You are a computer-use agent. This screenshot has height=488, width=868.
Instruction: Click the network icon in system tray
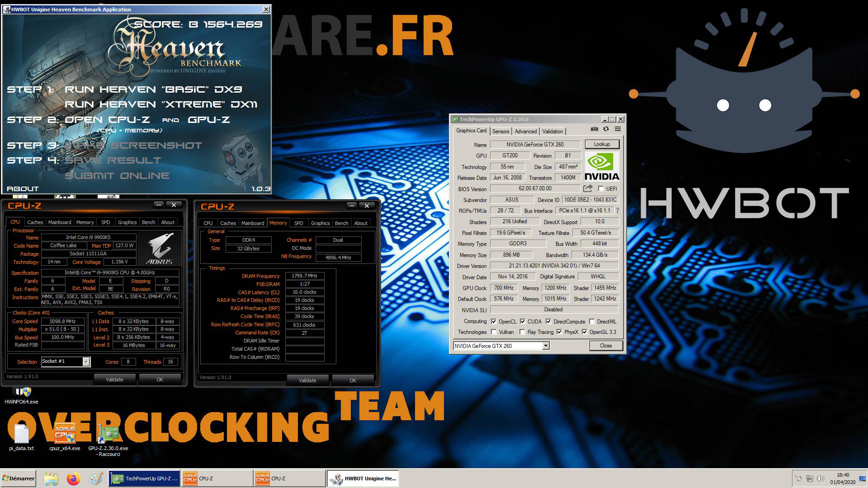(810, 479)
